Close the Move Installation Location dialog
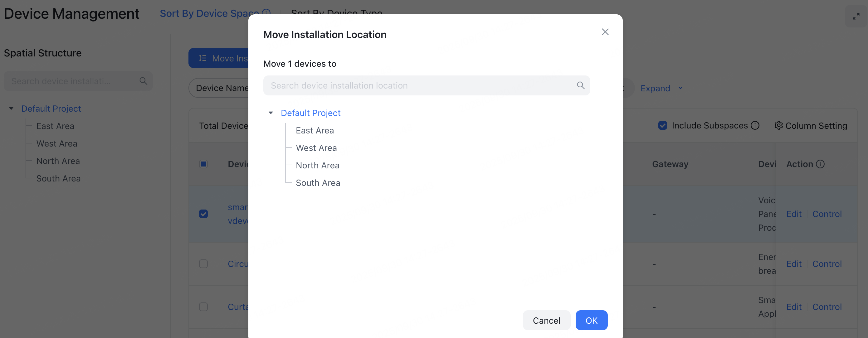Viewport: 868px width, 338px height. 605,32
